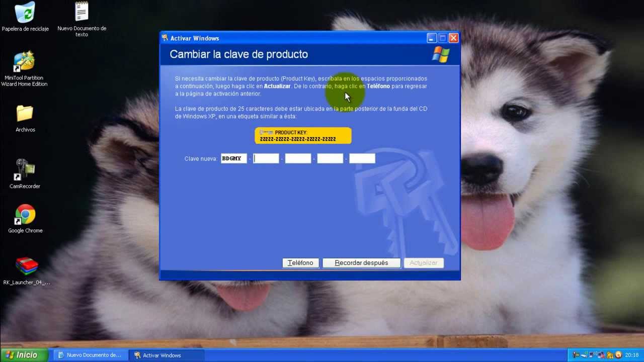Viewport: 644px width, 362px height.
Task: Click the Clave nueva: label
Action: [x=201, y=159]
